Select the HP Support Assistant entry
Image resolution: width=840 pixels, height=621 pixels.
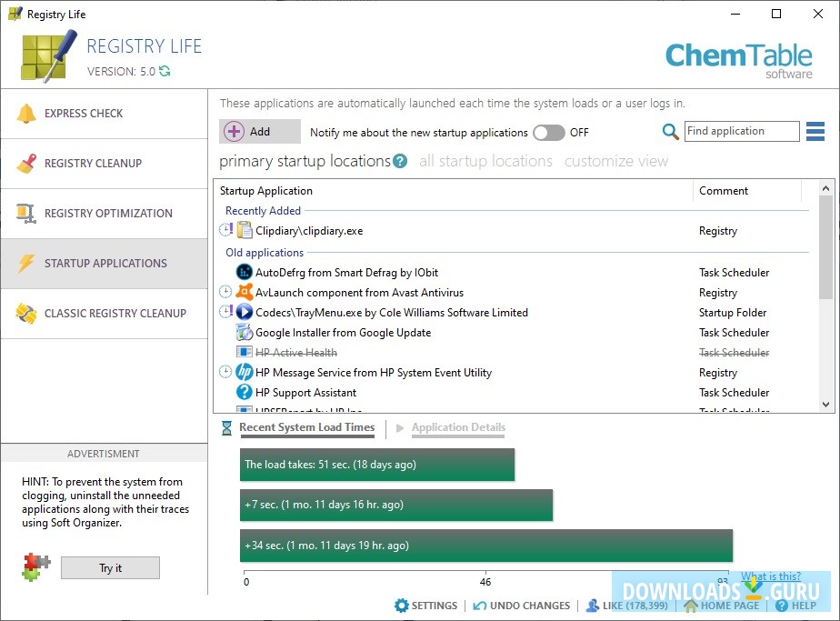point(305,393)
